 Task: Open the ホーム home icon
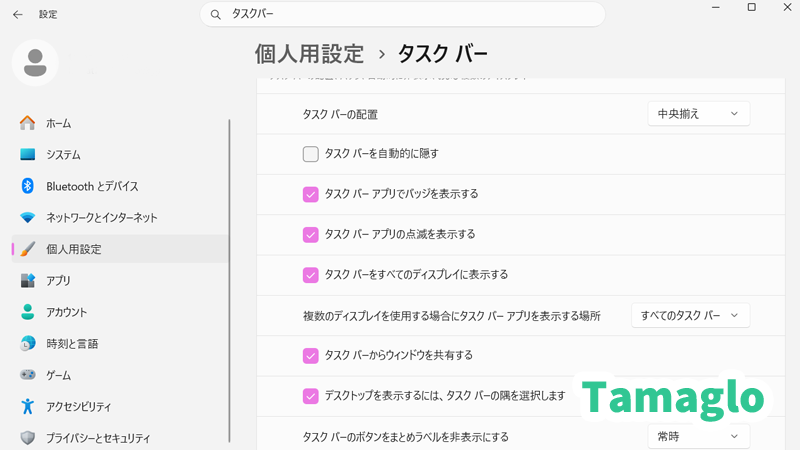[x=28, y=123]
